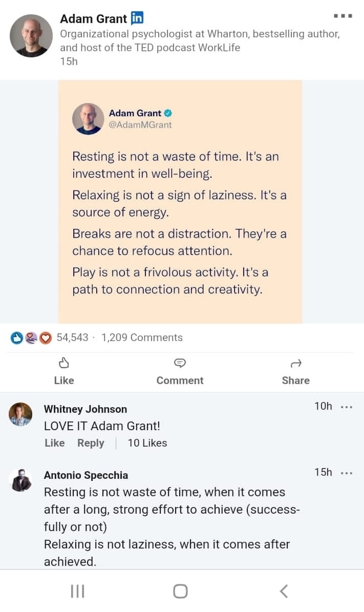Open Whitney Johnson's profile picture
This screenshot has width=364, height=612.
pyautogui.click(x=20, y=414)
